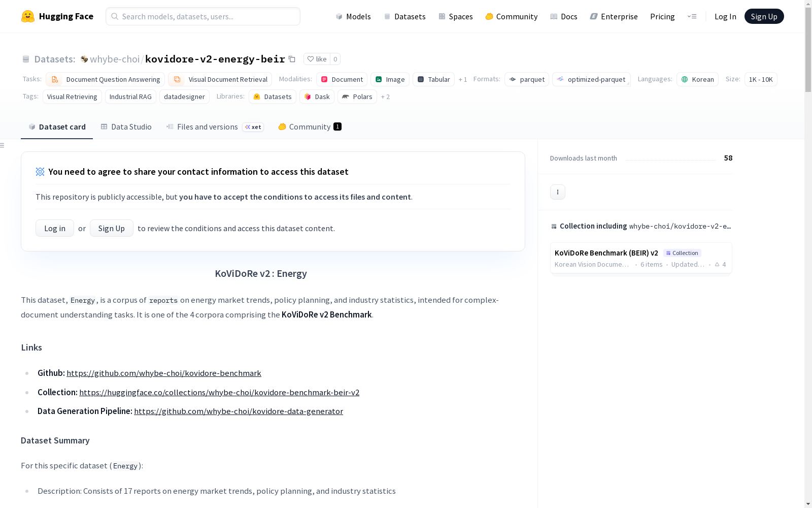Image resolution: width=812 pixels, height=508 pixels.
Task: Like the dataset using heart button
Action: (x=317, y=59)
